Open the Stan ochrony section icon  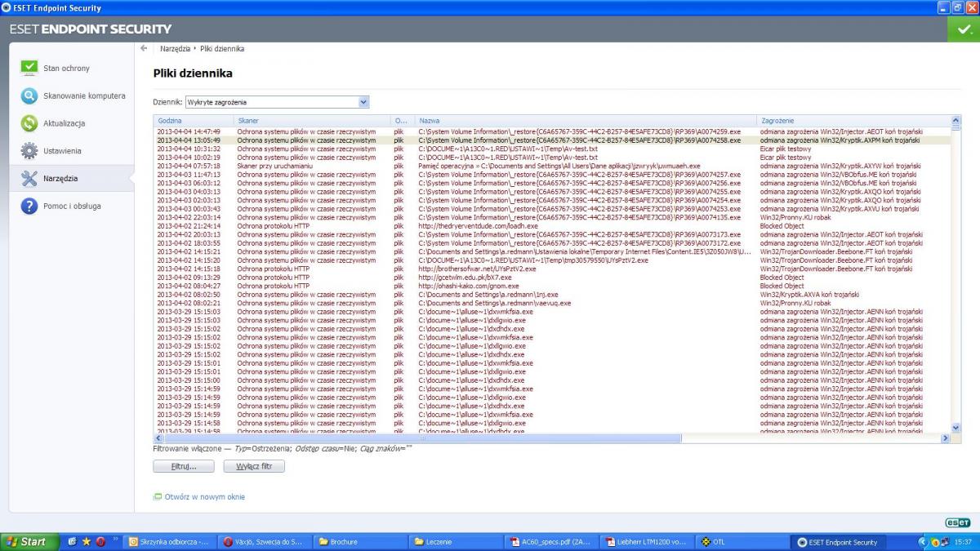click(29, 68)
